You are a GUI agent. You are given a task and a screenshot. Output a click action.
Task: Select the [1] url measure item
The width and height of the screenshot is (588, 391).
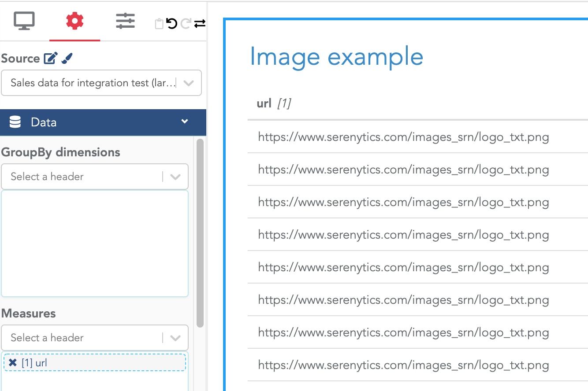pyautogui.click(x=95, y=363)
